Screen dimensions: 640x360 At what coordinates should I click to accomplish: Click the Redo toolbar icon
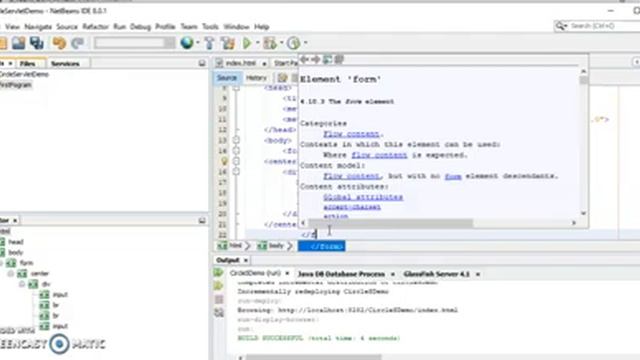coord(78,43)
